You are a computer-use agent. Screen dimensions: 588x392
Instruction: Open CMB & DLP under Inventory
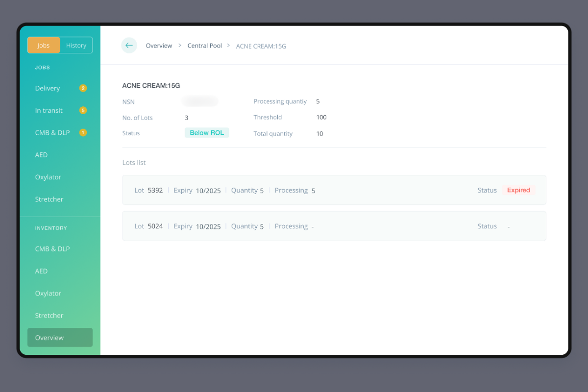(x=52, y=249)
